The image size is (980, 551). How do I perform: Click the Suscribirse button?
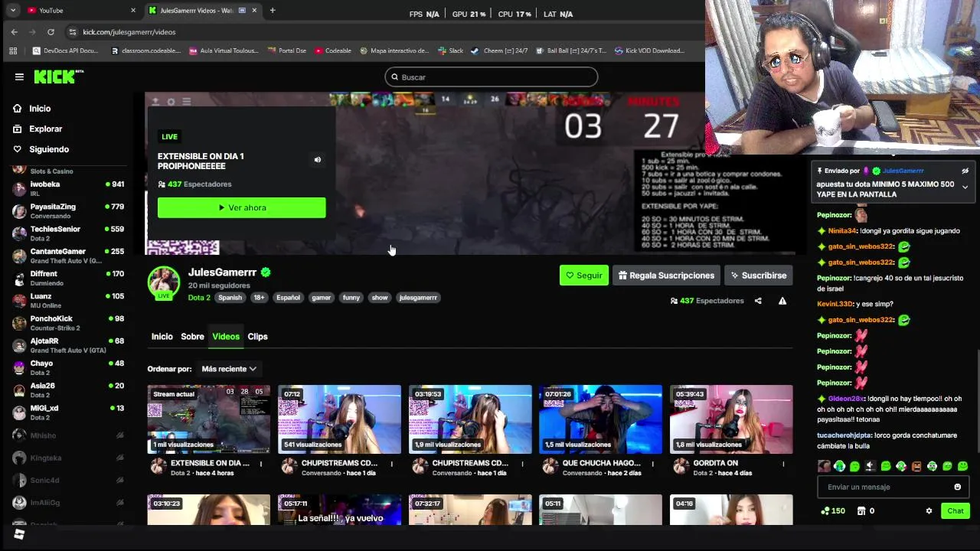[x=758, y=275]
